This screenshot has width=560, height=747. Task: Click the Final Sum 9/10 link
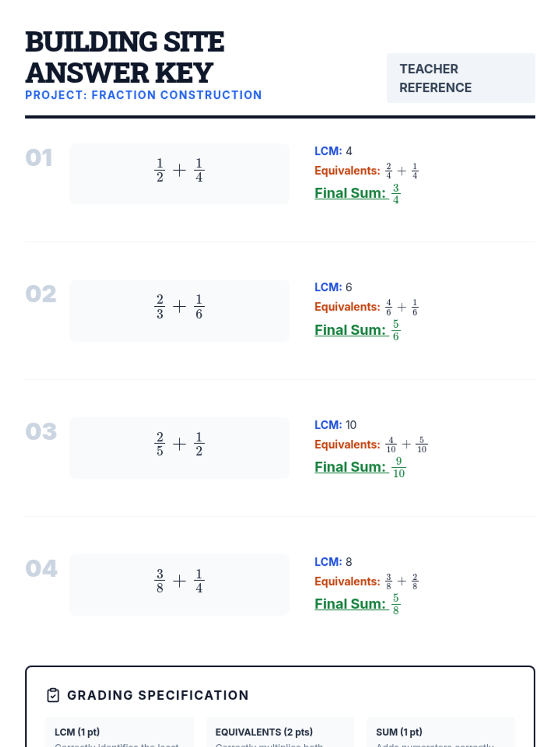tap(360, 467)
